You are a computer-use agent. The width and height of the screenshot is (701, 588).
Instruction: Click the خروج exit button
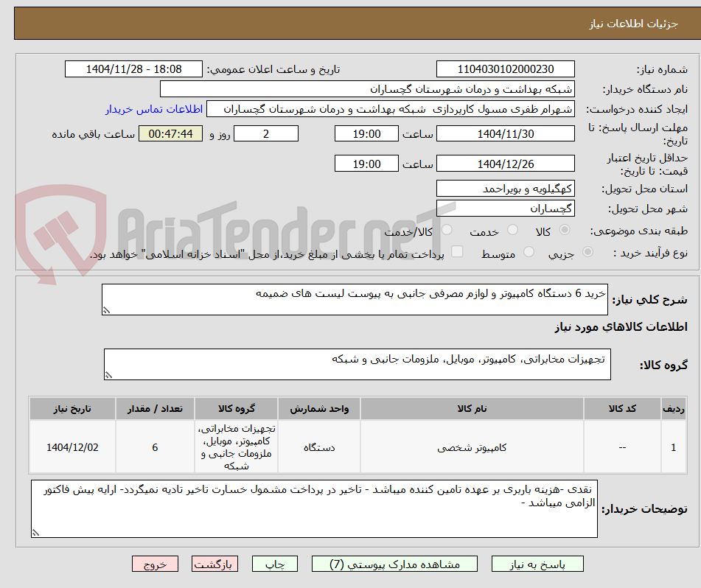pos(155,564)
